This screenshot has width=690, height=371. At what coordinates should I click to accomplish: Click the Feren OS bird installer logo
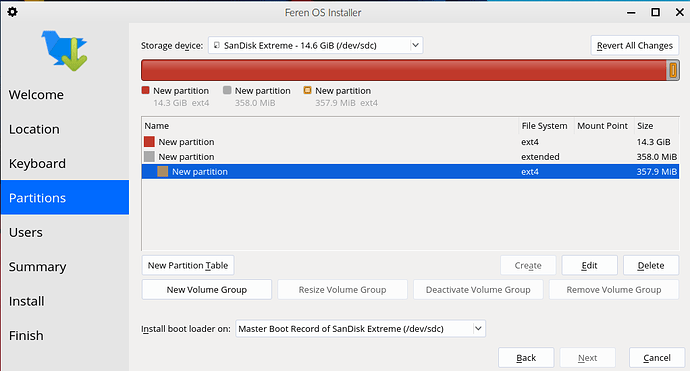click(65, 51)
